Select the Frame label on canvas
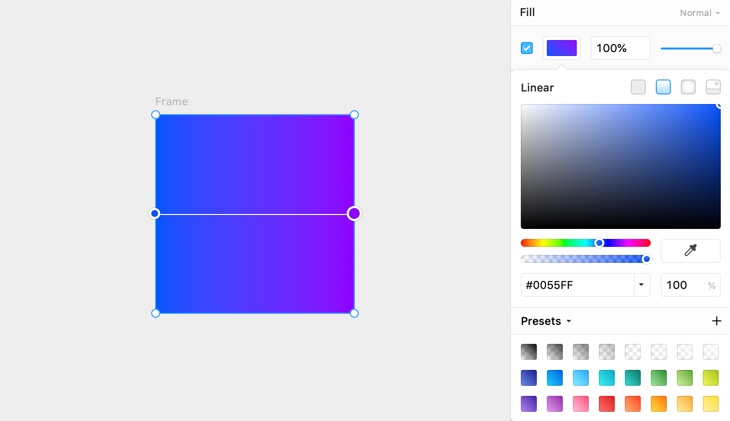Screen dimensions: 730x421 (171, 102)
